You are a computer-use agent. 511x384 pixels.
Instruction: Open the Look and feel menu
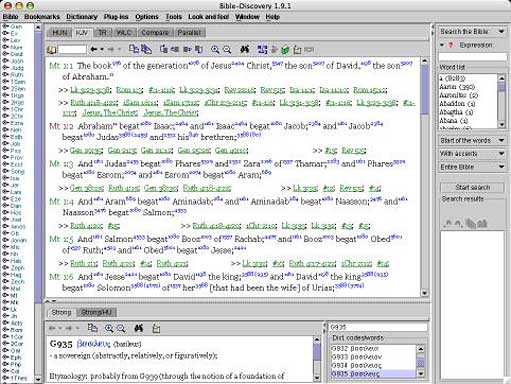pyautogui.click(x=208, y=17)
